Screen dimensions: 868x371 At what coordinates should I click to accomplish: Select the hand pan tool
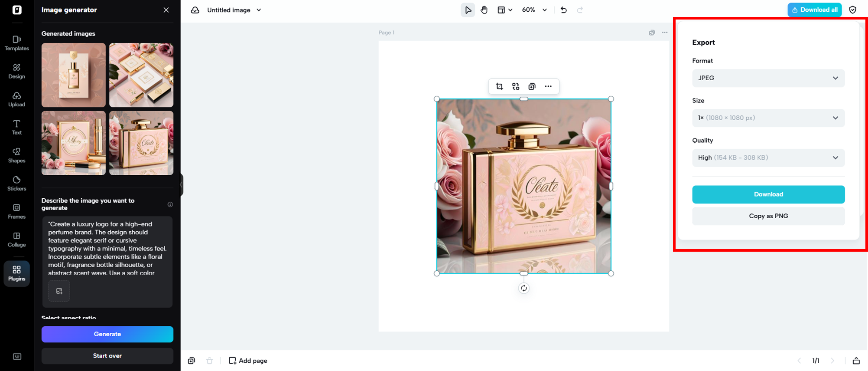(484, 10)
